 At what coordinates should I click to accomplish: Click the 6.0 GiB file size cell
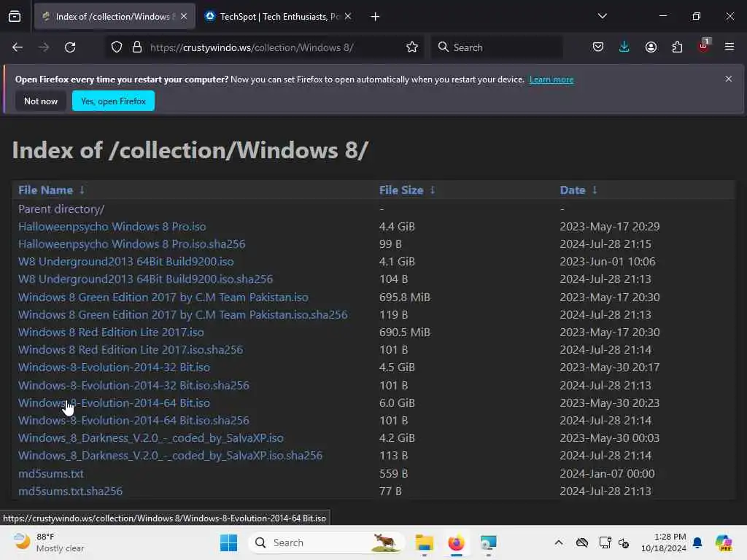pos(397,402)
